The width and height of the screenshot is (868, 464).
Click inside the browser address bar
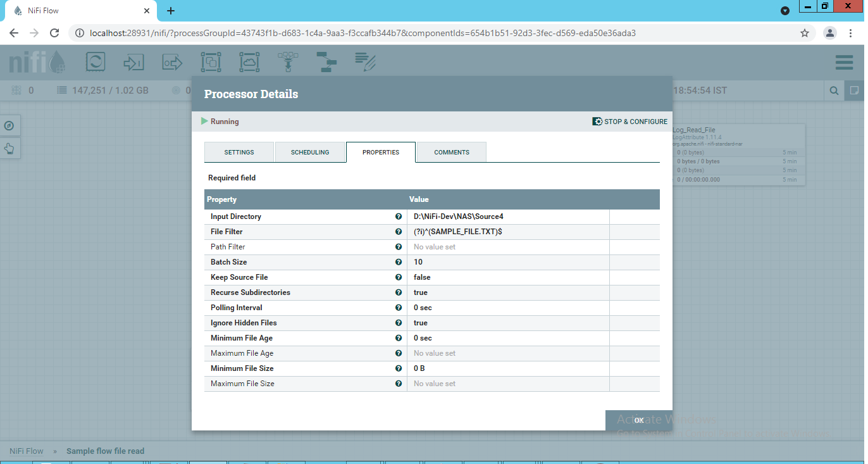point(380,32)
